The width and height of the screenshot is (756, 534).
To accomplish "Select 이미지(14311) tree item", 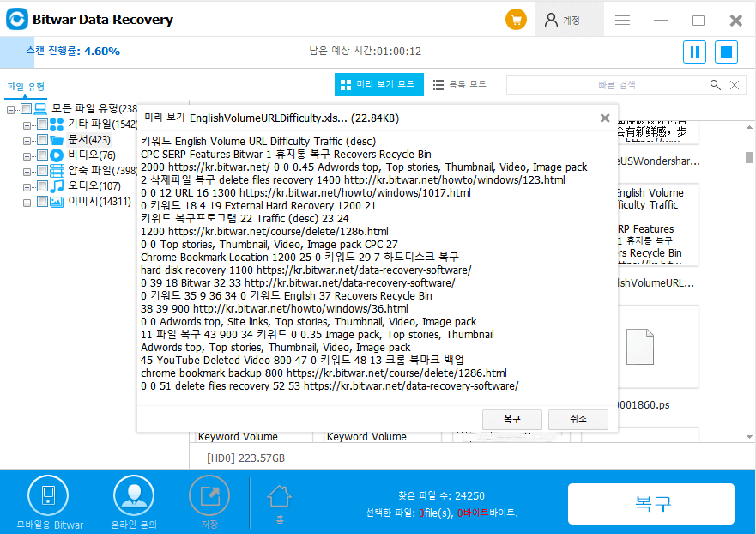I will point(100,202).
